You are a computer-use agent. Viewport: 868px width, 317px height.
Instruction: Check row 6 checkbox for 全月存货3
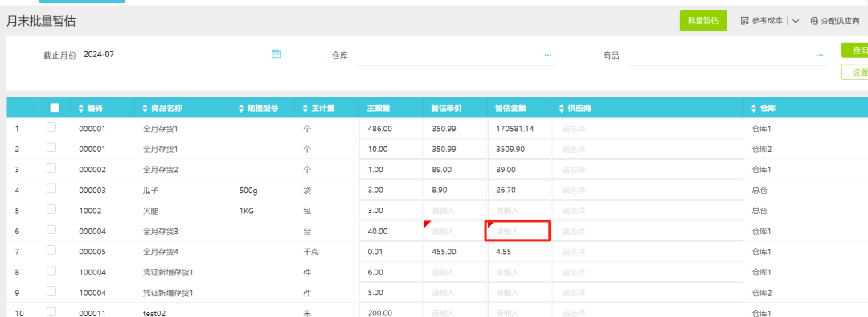(51, 229)
